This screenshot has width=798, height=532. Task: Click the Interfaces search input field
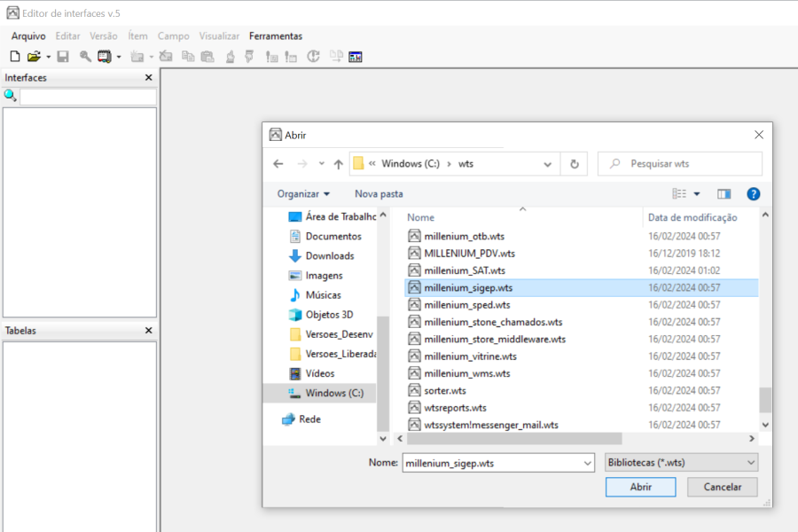pyautogui.click(x=88, y=97)
